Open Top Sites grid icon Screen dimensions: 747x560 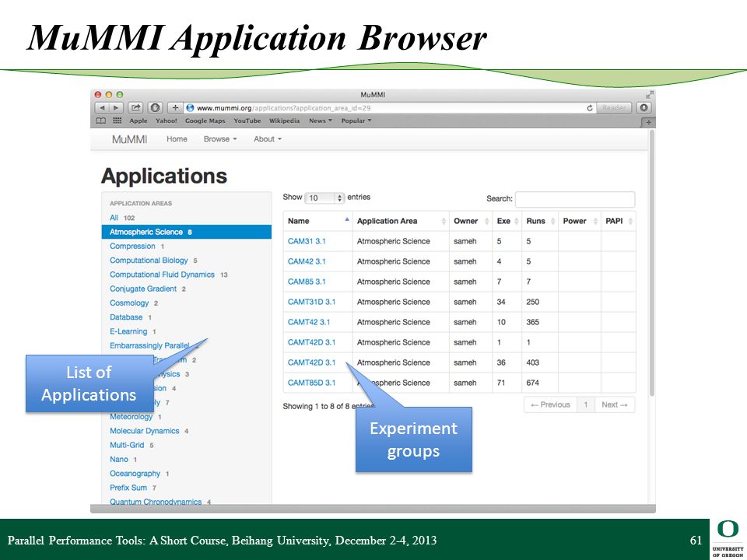point(117,121)
